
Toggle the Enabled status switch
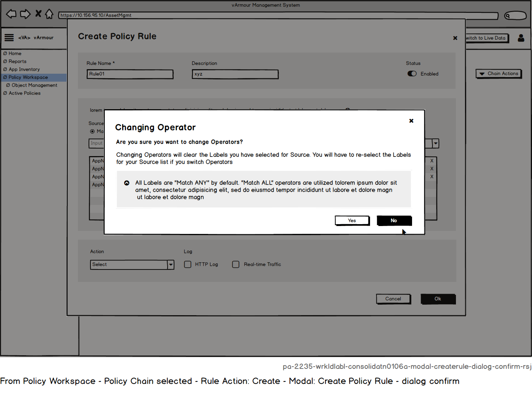pos(412,74)
